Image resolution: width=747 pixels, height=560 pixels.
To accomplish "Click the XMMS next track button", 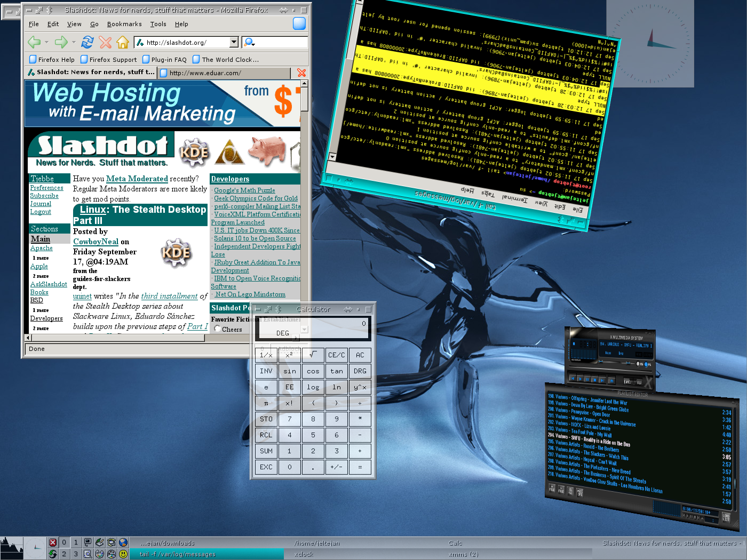I will [602, 380].
